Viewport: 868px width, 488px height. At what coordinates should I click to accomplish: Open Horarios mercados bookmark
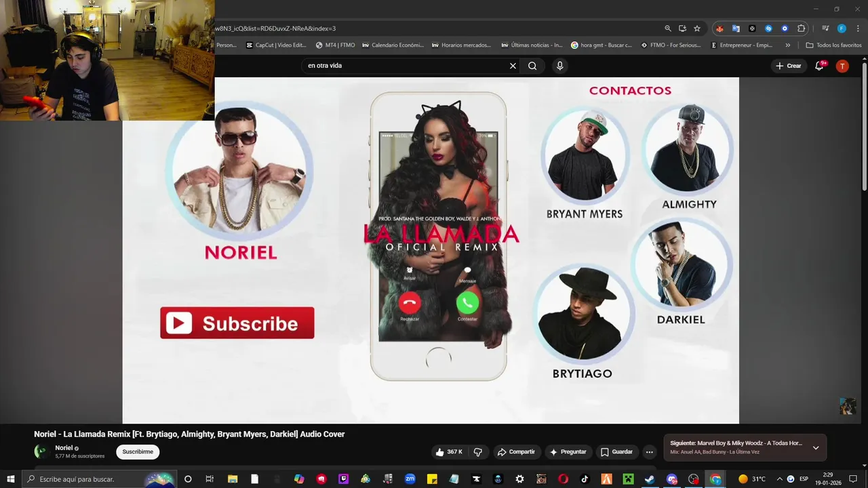(460, 45)
